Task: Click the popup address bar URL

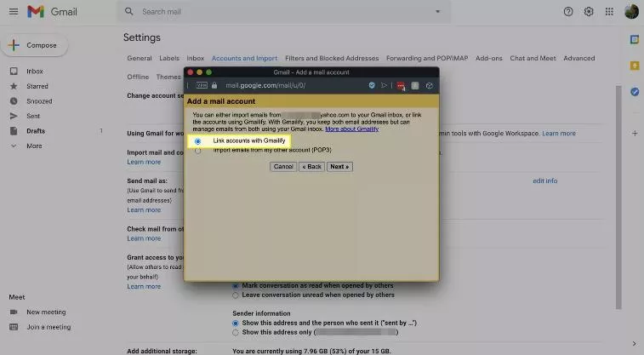Action: click(x=265, y=85)
